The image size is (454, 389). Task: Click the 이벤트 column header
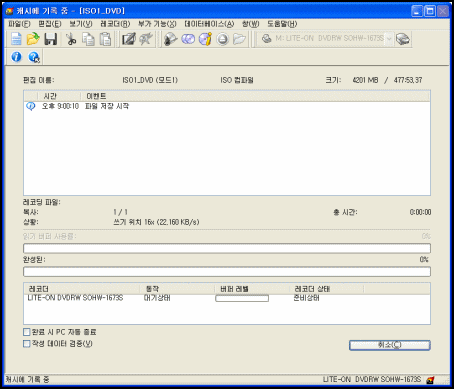[x=255, y=96]
